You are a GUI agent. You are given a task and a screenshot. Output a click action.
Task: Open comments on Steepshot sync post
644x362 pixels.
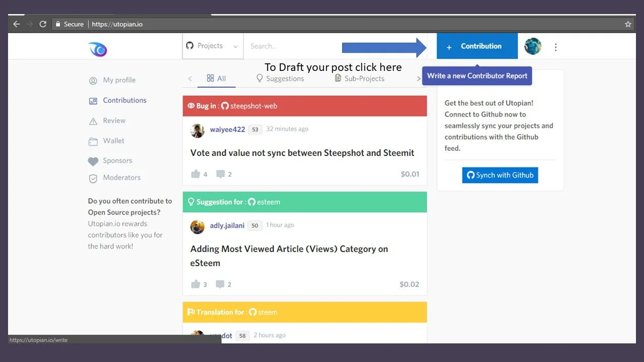click(x=220, y=174)
